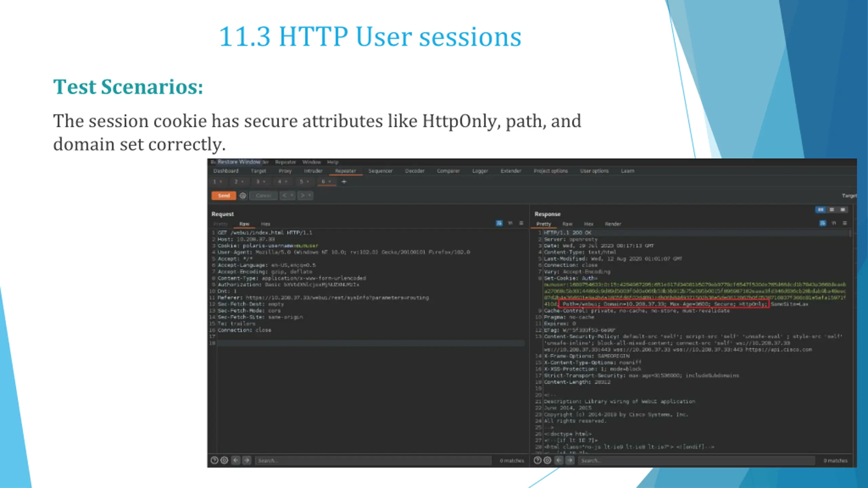
Task: Click request search help icon
Action: point(214,460)
